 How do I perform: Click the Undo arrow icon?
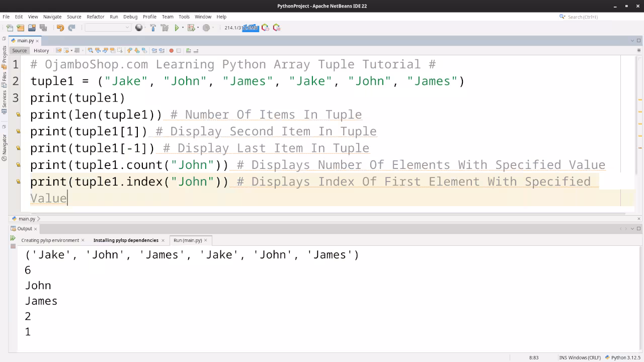click(x=60, y=28)
